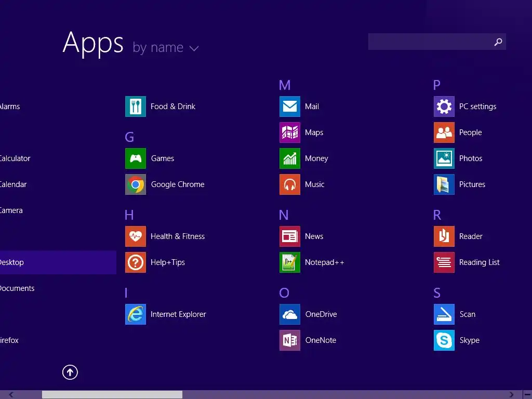Click the H letter group header
Viewport: 532px width, 399px height.
point(129,215)
